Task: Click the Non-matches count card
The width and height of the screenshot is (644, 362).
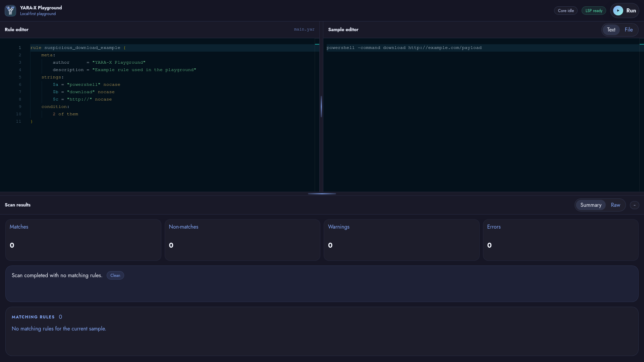Action: (x=242, y=240)
